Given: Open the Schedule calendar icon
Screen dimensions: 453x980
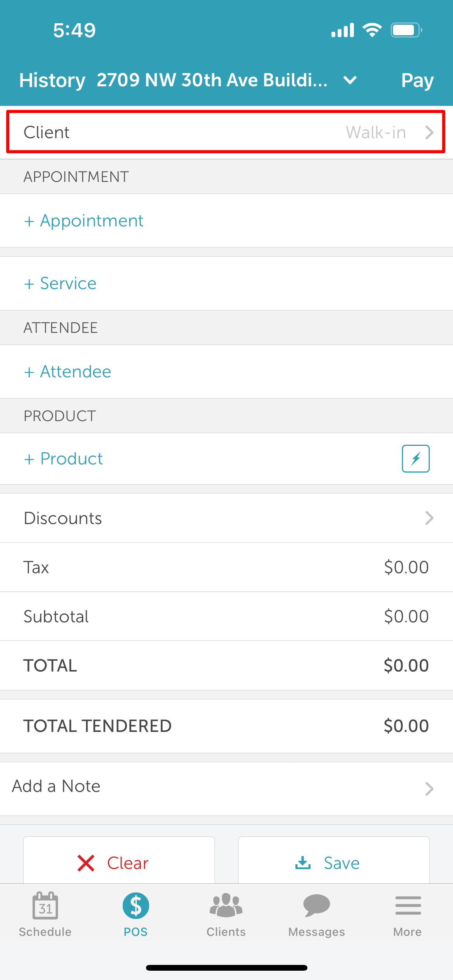Looking at the screenshot, I should (x=45, y=905).
